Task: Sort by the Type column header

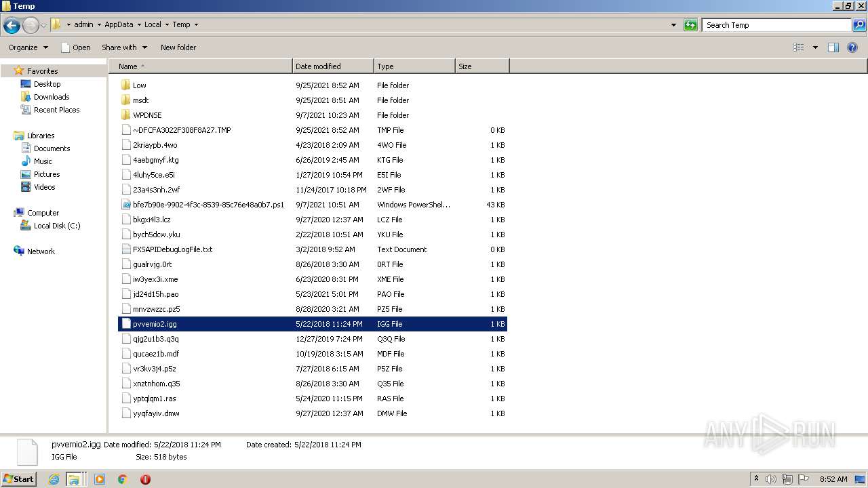Action: pyautogui.click(x=414, y=66)
